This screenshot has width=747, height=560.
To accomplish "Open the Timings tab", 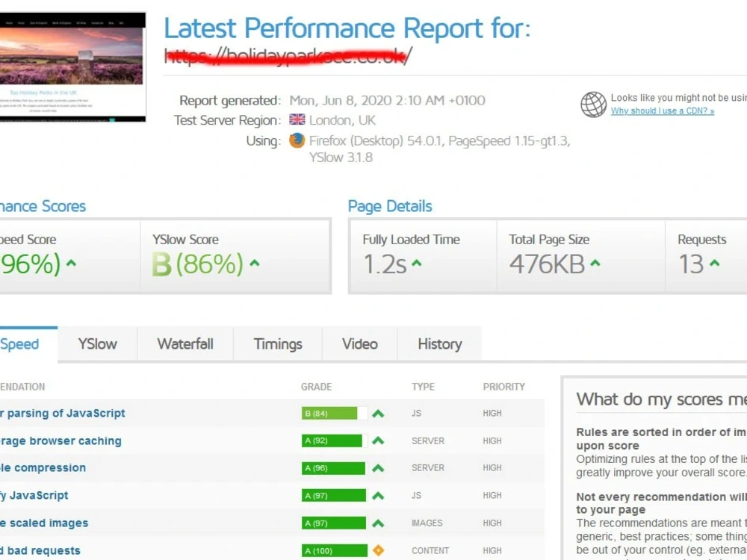I will click(x=278, y=343).
